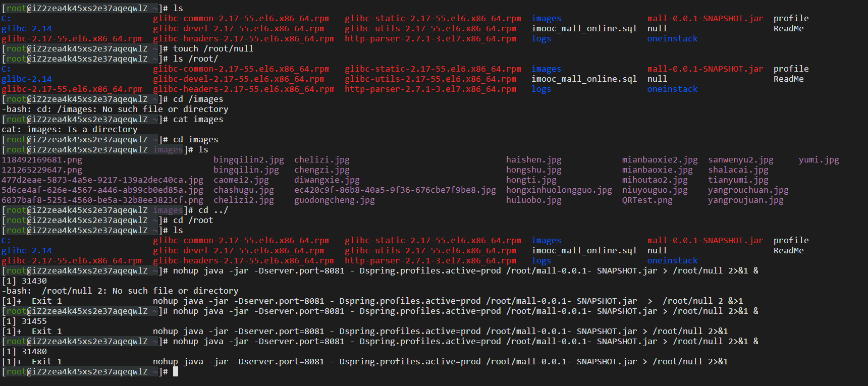Click the 118492169681.png filename
The image size is (868, 386).
[x=42, y=160]
